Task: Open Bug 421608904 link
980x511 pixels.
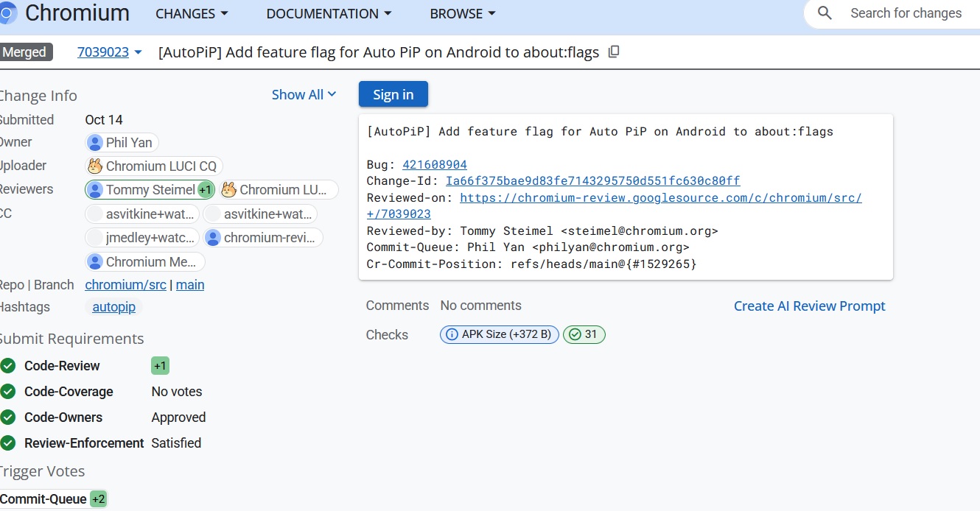Action: pos(434,164)
